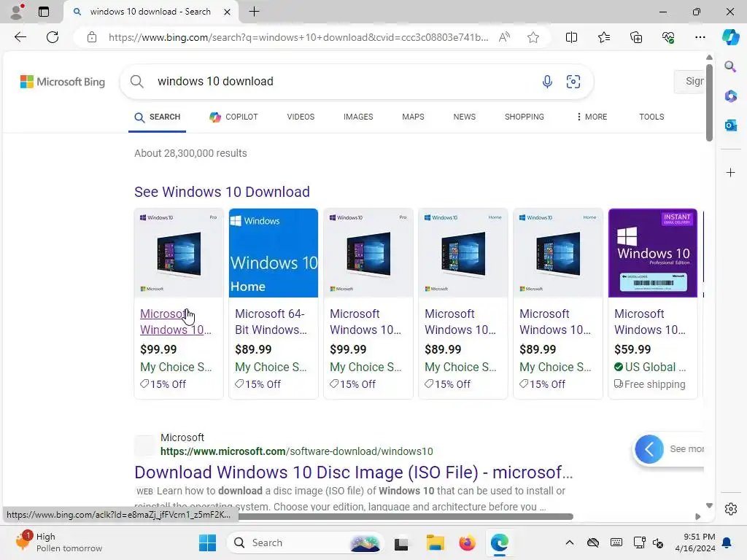Refresh the Bing search page
Image resolution: width=747 pixels, height=560 pixels.
(53, 37)
